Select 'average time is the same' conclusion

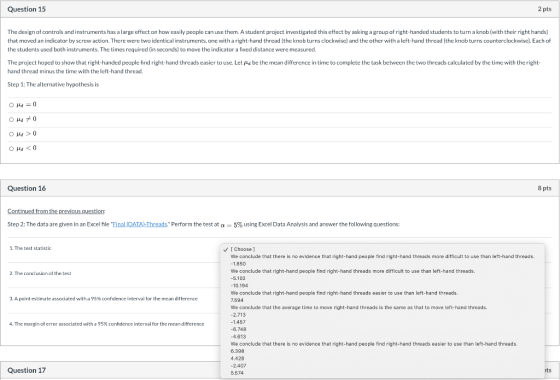click(359, 307)
